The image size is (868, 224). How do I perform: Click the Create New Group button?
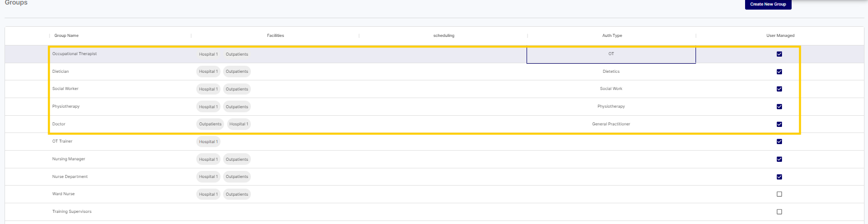coord(768,5)
